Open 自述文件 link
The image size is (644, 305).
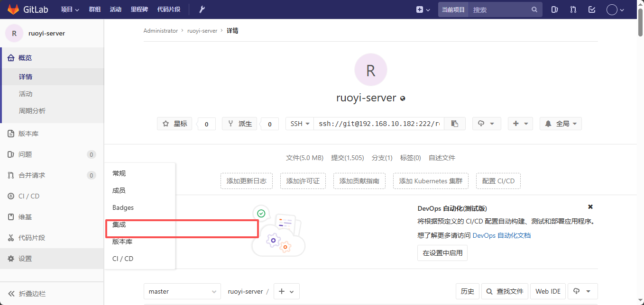pos(442,158)
